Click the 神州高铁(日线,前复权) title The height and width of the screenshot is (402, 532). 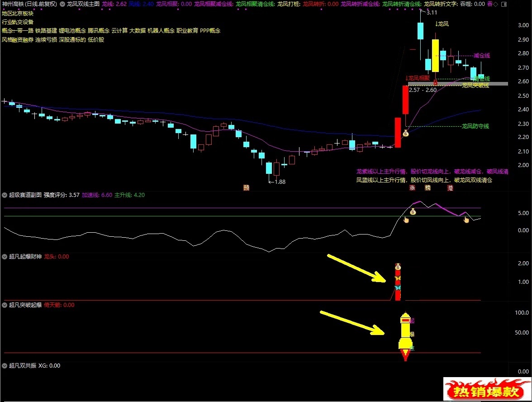point(29,4)
